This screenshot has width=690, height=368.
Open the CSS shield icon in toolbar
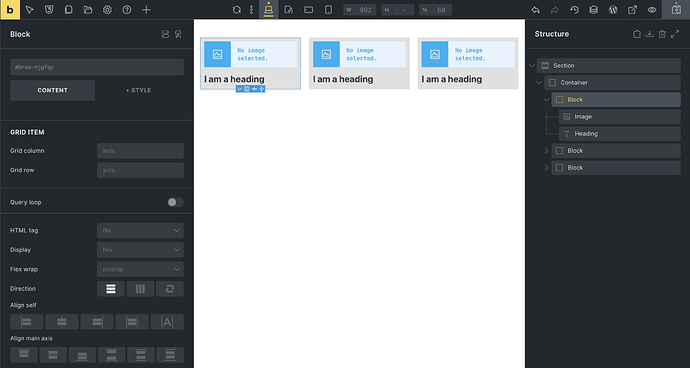pos(49,10)
